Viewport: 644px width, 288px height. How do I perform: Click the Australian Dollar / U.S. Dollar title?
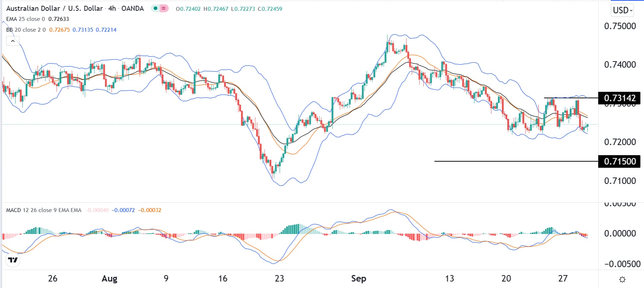coord(54,8)
